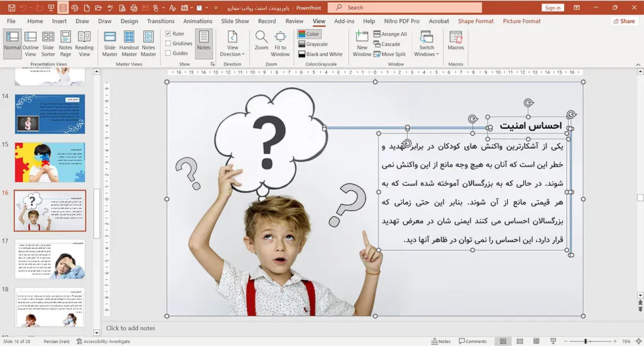Viewport: 644px width, 346px height.
Task: Open the Transitions tab
Action: [160, 21]
